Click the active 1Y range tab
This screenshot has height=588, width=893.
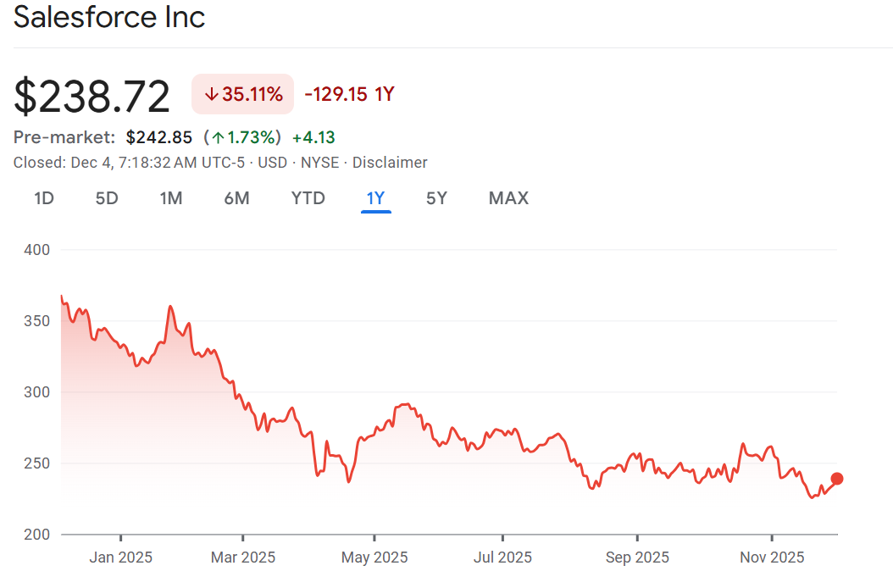pos(375,198)
